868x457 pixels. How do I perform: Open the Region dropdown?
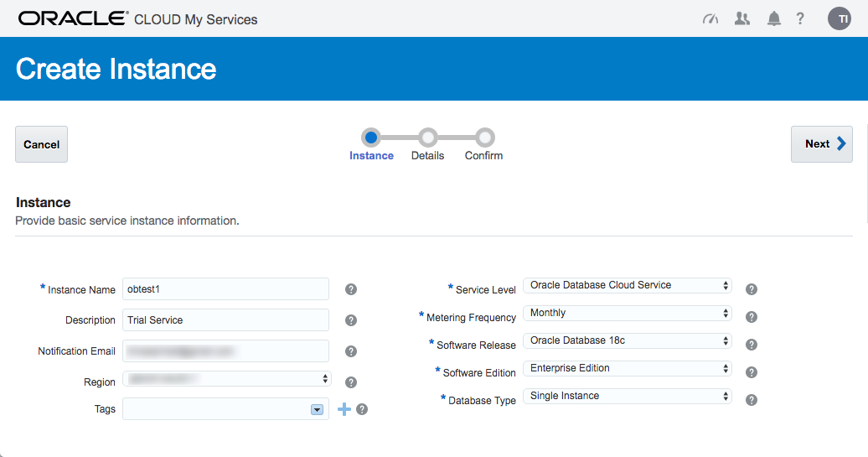coord(227,379)
